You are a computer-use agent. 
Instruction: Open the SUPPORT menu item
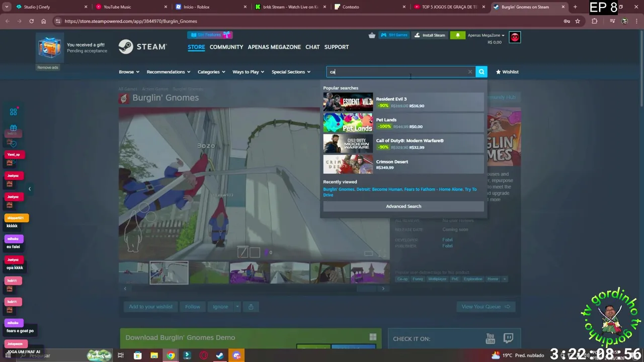337,47
